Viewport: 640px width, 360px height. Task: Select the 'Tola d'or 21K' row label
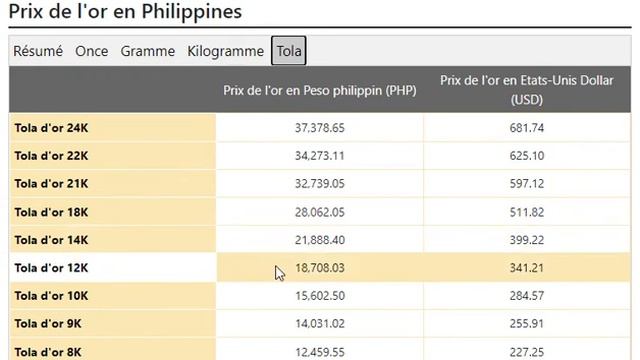[51, 184]
